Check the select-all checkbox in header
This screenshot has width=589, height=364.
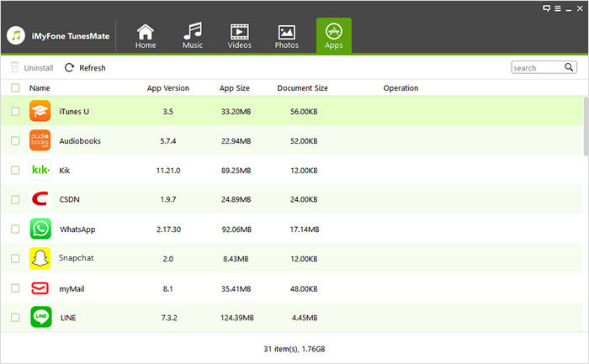[15, 87]
